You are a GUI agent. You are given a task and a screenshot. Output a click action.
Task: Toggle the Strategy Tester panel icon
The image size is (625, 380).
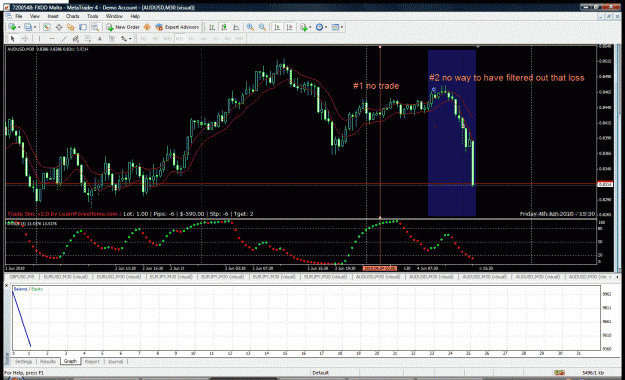(x=95, y=27)
